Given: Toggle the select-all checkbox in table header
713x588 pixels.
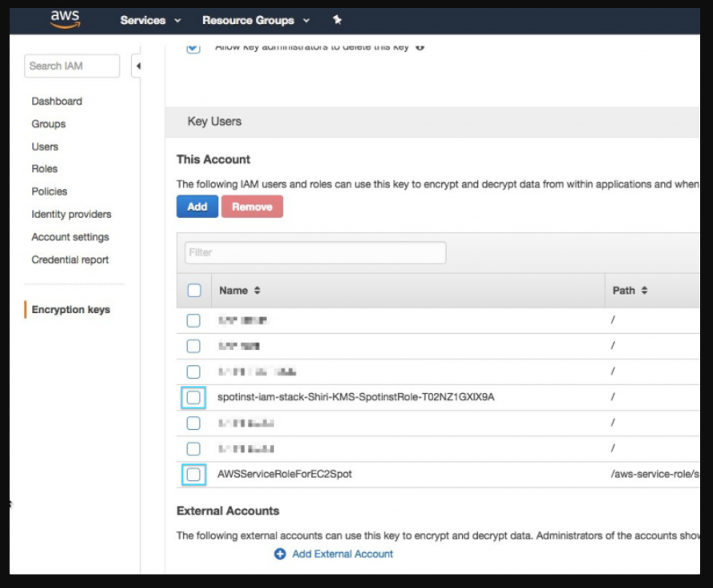Looking at the screenshot, I should point(194,291).
